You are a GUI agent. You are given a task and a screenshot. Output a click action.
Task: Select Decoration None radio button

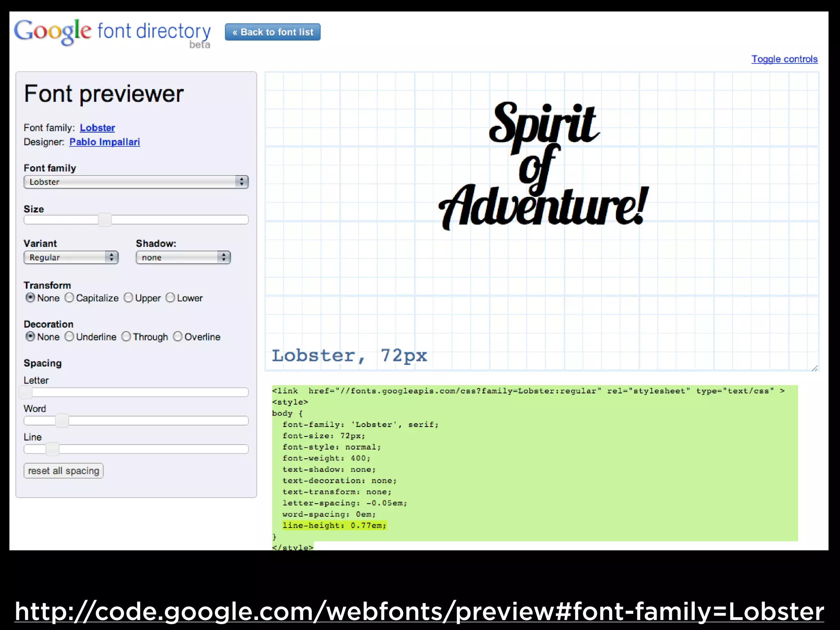click(x=30, y=336)
